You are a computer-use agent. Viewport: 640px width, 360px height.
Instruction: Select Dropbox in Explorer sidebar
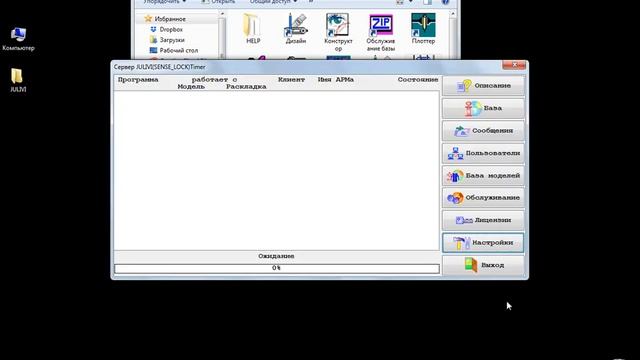171,29
